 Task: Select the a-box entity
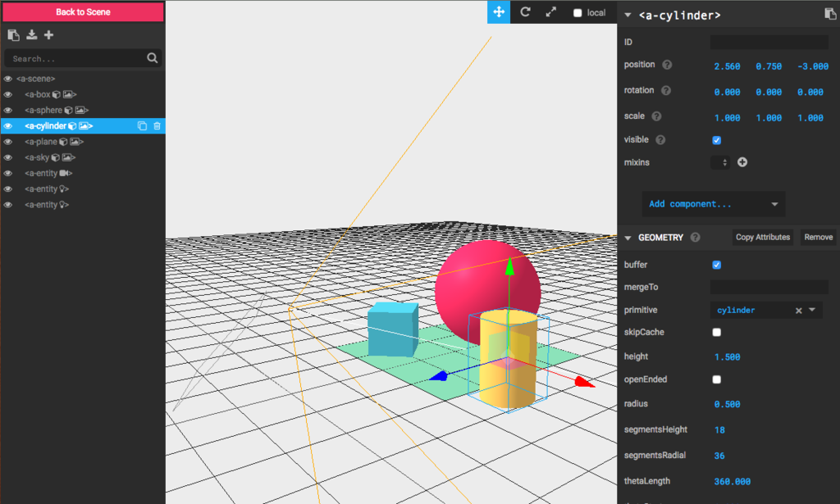83,94
